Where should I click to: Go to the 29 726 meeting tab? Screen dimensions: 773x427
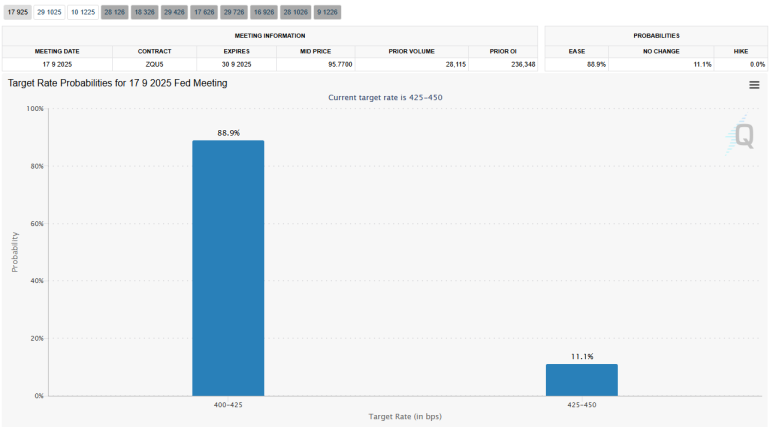234,12
